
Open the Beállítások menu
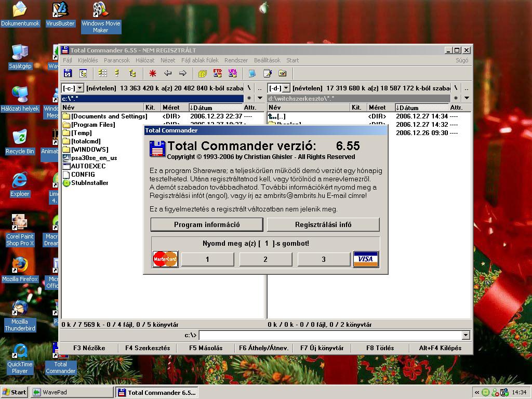[267, 60]
